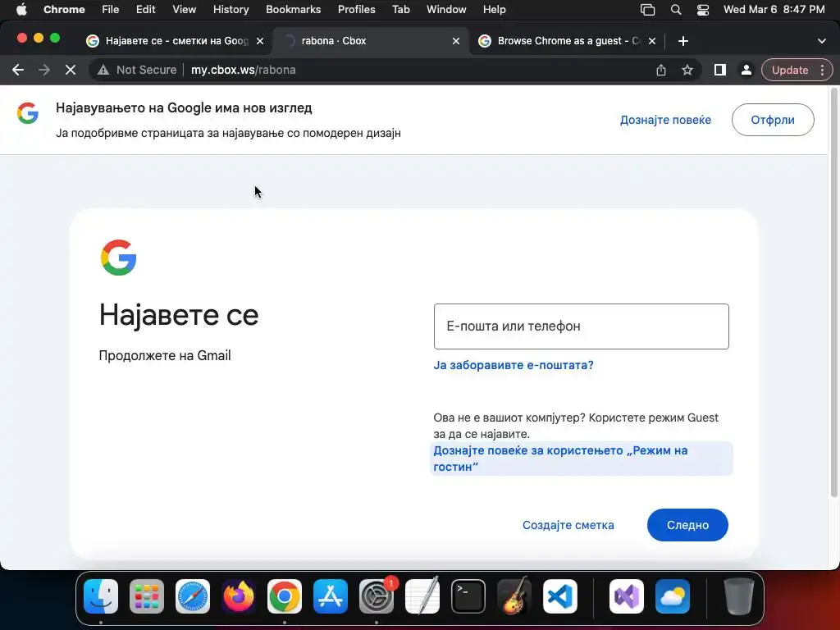Open Chrome three-dot menu
The height and width of the screenshot is (630, 840).
tap(822, 71)
